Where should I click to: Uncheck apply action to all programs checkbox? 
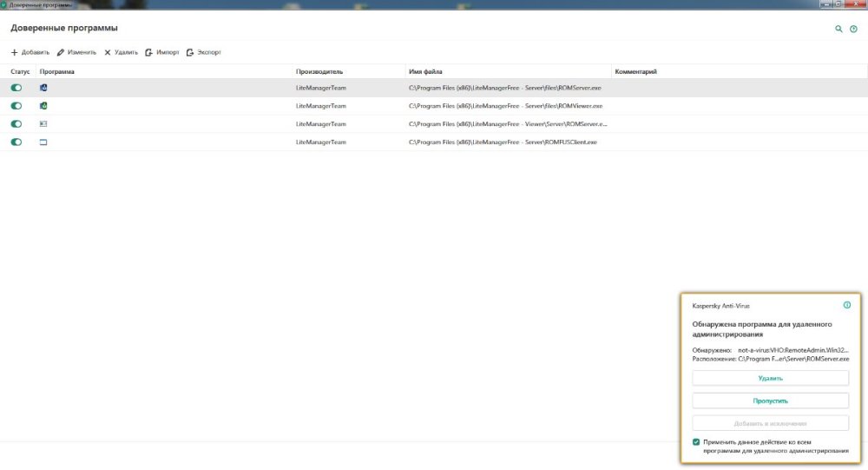(x=696, y=442)
